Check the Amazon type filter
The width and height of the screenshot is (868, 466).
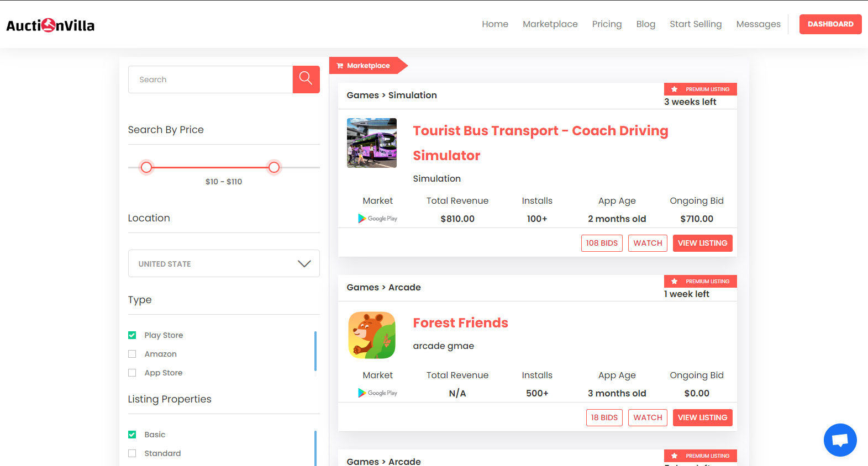(132, 354)
